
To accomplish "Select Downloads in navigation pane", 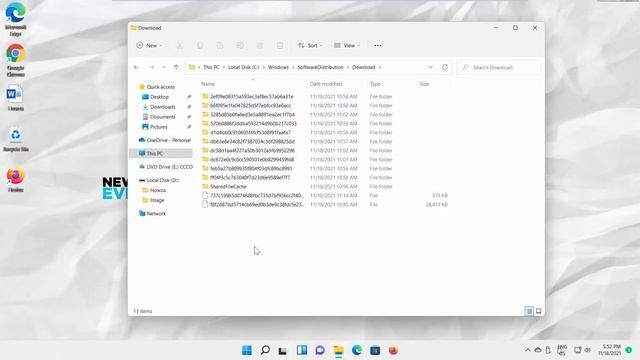I will pos(162,107).
